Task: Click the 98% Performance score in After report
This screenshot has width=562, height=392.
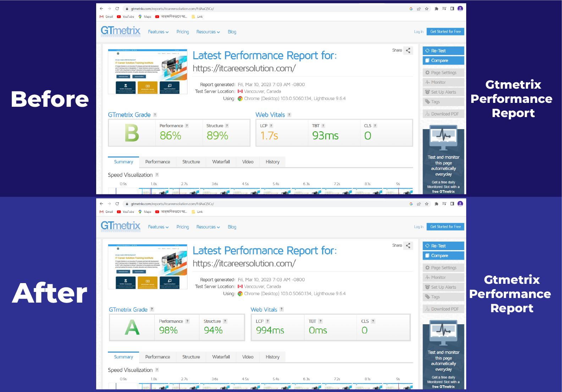Action: [169, 330]
